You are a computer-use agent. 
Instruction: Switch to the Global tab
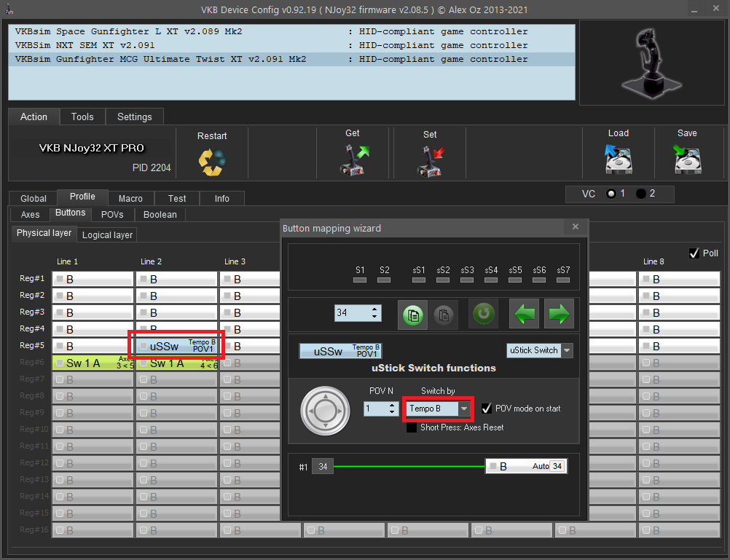(34, 198)
